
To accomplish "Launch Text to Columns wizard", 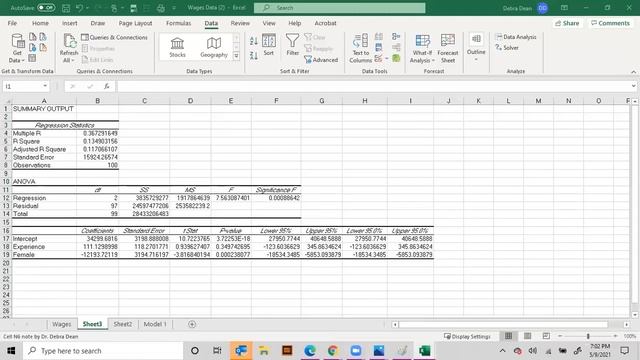I will [360, 49].
